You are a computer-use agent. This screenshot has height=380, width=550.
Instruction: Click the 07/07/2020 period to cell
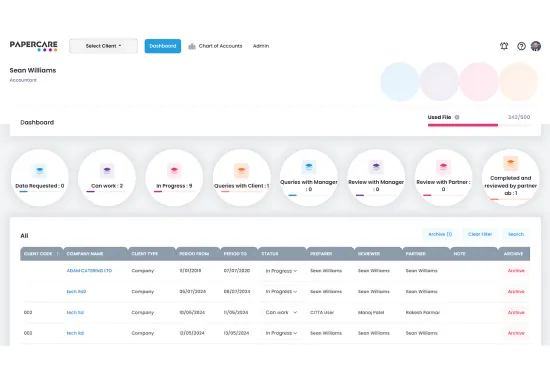[x=237, y=271]
